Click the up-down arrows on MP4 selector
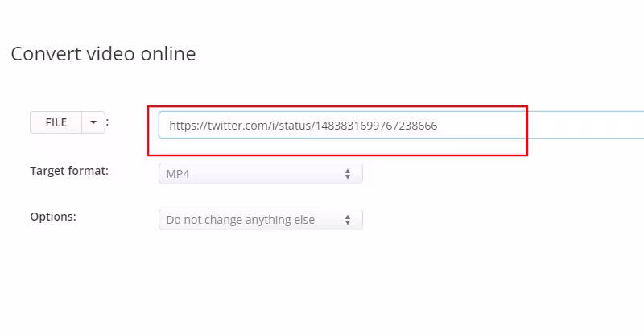The image size is (644, 335). tap(348, 174)
